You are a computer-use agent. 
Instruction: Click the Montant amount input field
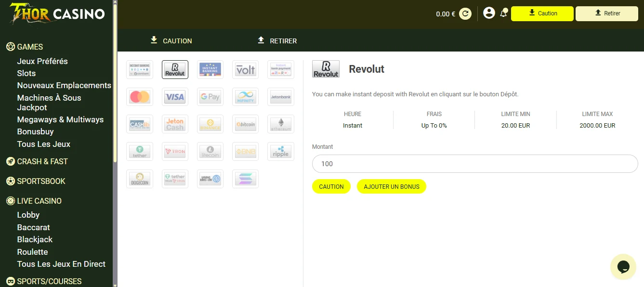(474, 164)
